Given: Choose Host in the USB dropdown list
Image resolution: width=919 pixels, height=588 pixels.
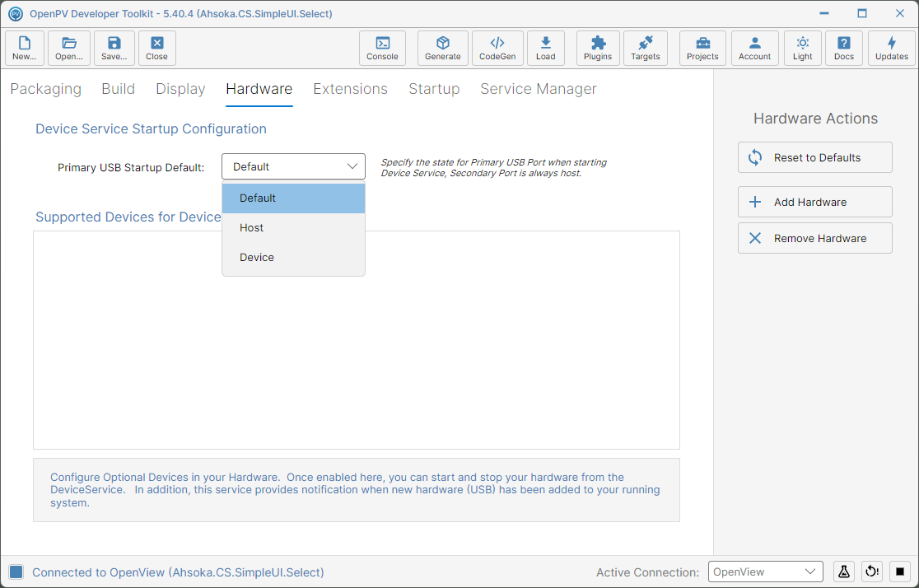Looking at the screenshot, I should click(x=294, y=227).
